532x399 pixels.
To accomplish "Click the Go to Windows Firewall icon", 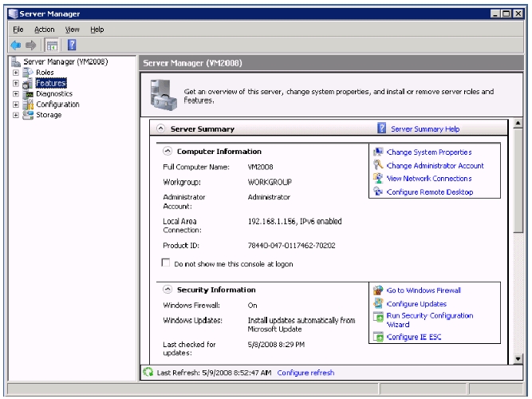I will click(x=378, y=290).
